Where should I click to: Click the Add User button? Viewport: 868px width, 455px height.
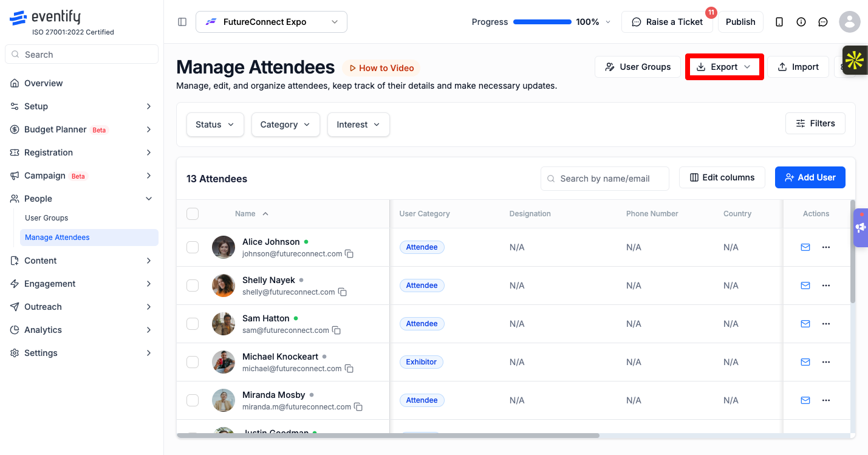pyautogui.click(x=810, y=177)
